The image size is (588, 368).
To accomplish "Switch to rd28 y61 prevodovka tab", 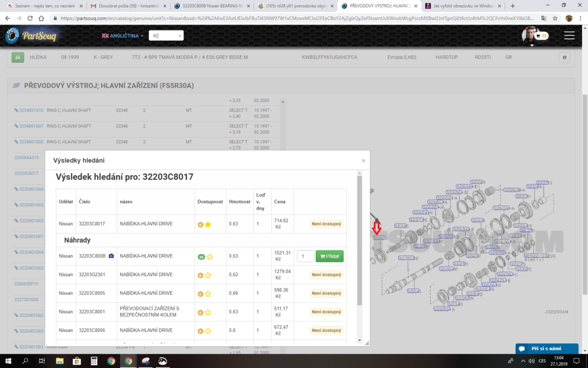I will (296, 6).
